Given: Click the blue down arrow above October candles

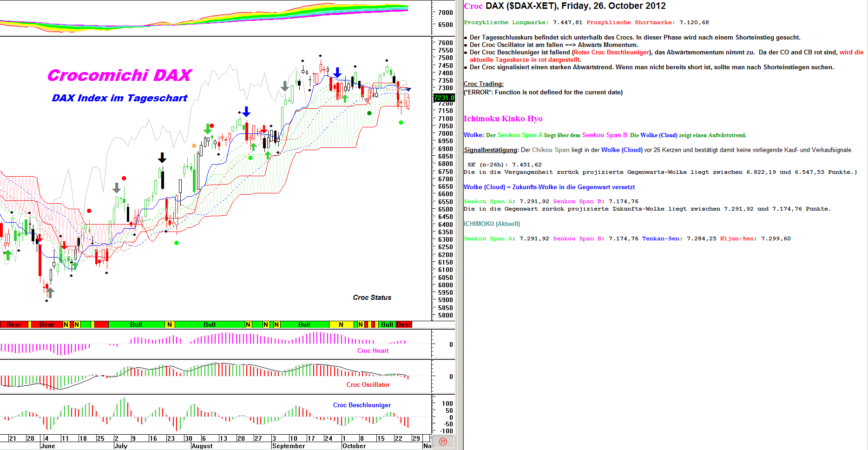Looking at the screenshot, I should (337, 73).
